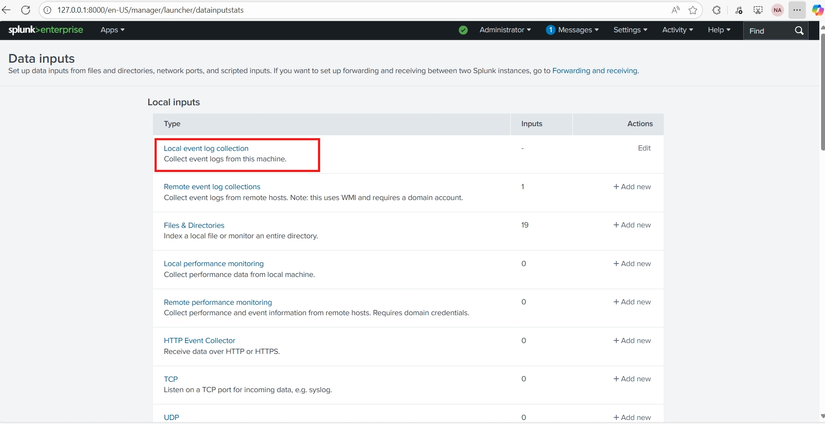Click the splunk>enterprise logo
The height and width of the screenshot is (424, 825).
[x=45, y=30]
